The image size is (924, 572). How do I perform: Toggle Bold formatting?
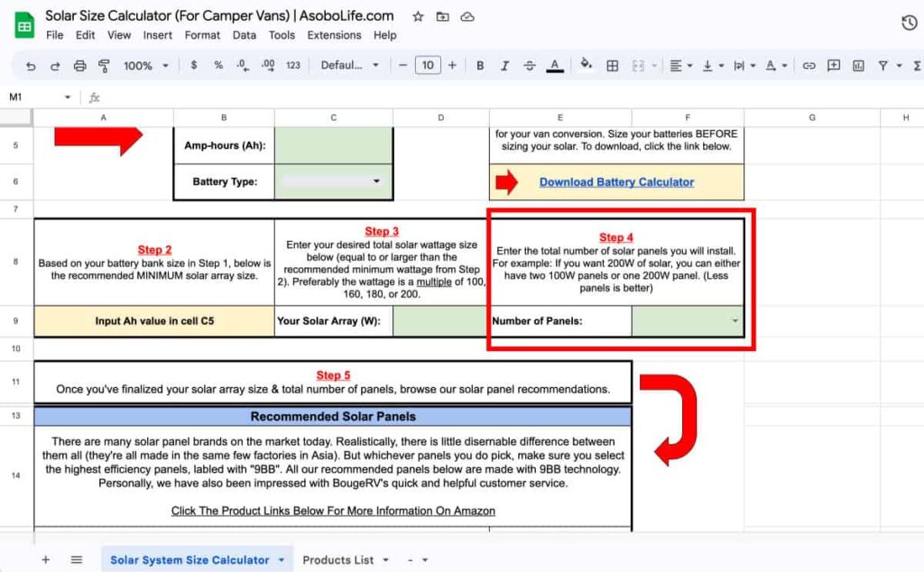(x=480, y=65)
